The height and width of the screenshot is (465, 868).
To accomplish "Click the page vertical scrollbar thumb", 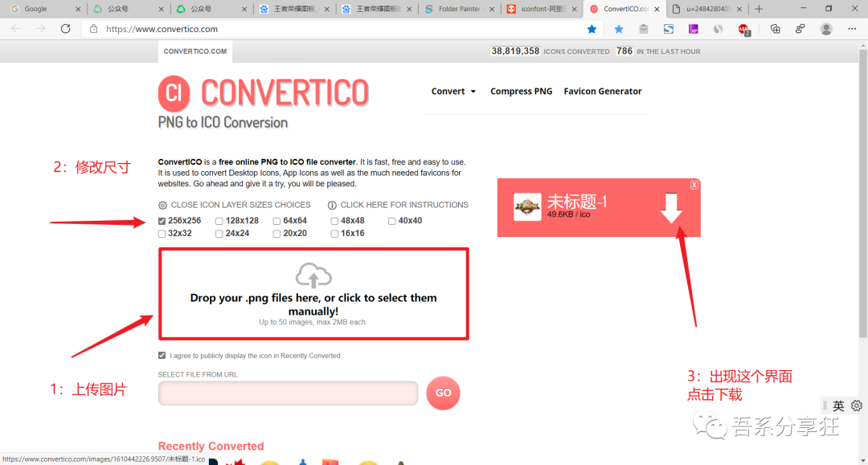I will (x=862, y=194).
